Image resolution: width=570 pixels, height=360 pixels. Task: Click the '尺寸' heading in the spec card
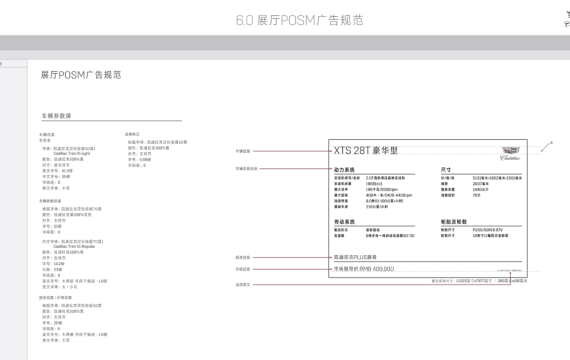(446, 169)
